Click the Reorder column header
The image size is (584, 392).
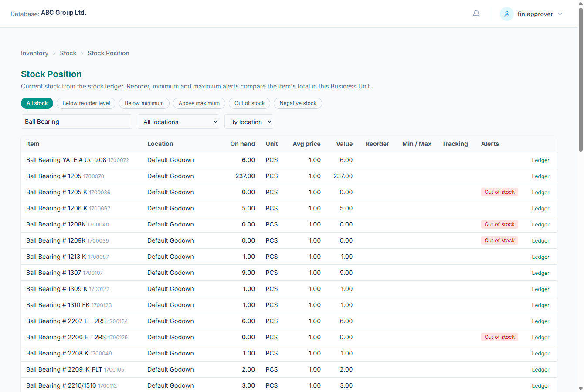point(377,144)
